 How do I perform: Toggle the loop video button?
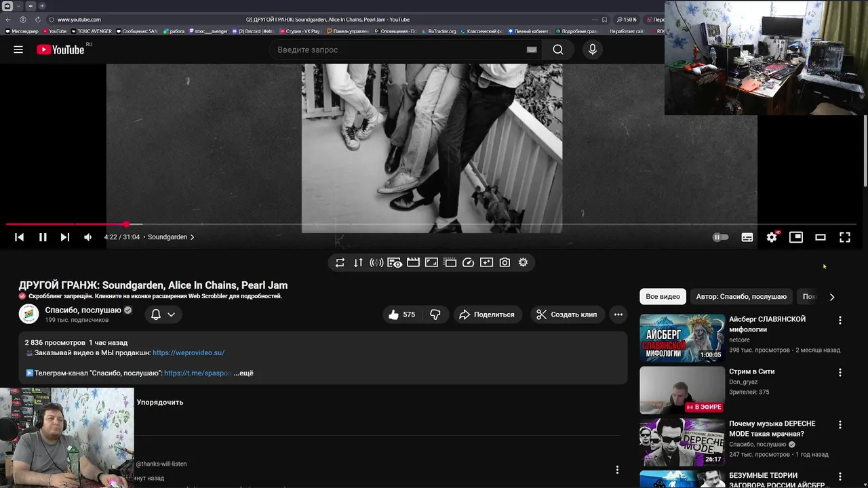[340, 262]
